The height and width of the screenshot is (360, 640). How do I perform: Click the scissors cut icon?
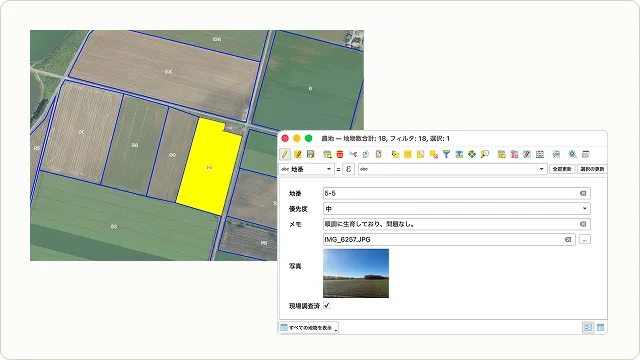[353, 154]
